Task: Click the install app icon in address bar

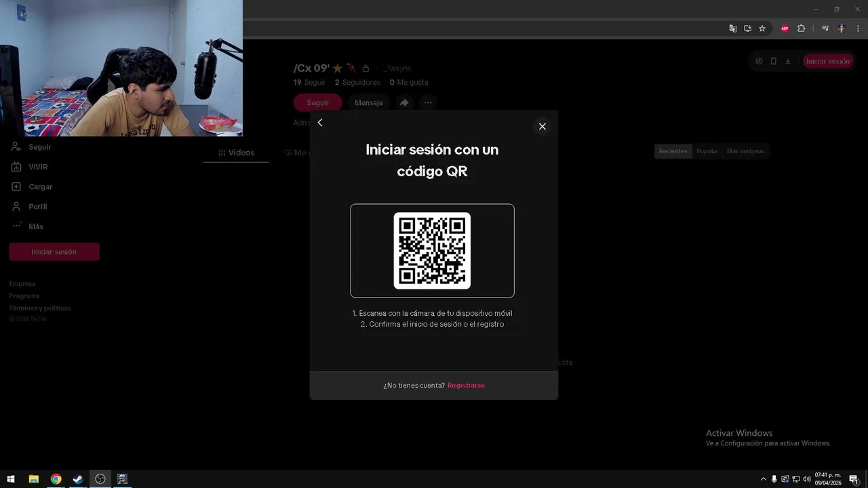Action: [747, 28]
